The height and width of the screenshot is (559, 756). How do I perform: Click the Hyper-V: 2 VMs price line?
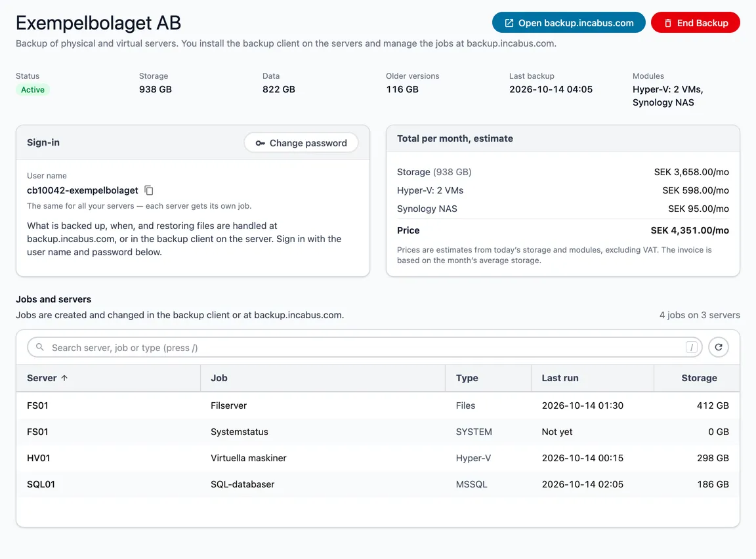click(562, 190)
